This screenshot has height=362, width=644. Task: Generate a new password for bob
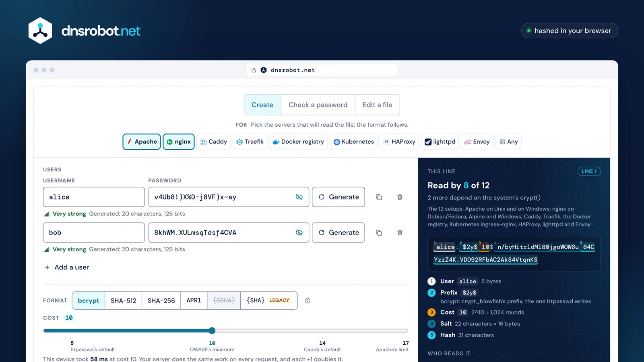pyautogui.click(x=339, y=232)
